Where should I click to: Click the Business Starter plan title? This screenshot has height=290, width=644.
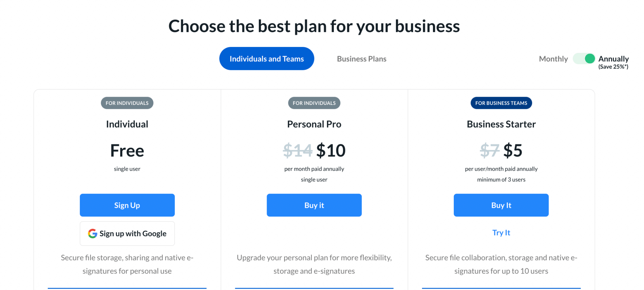[x=501, y=124]
